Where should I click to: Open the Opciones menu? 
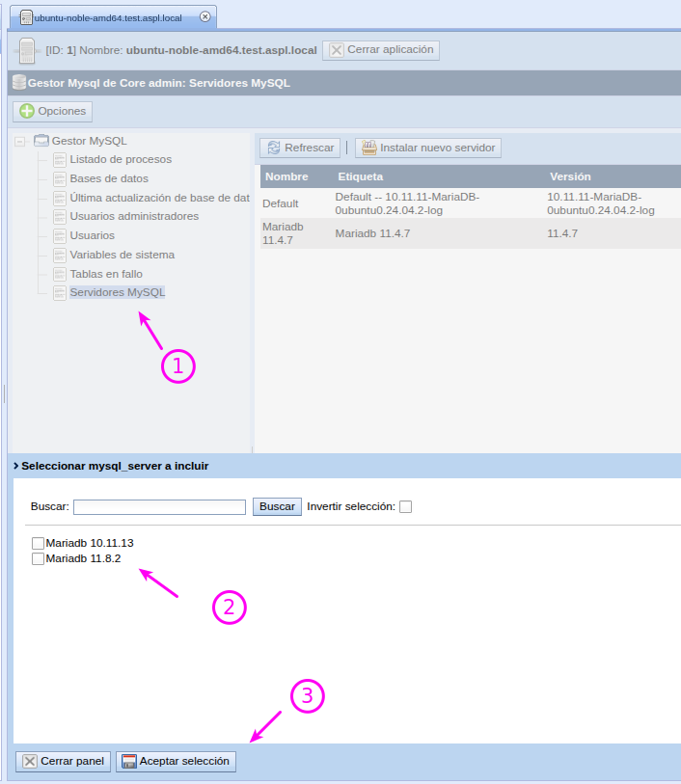tap(52, 111)
